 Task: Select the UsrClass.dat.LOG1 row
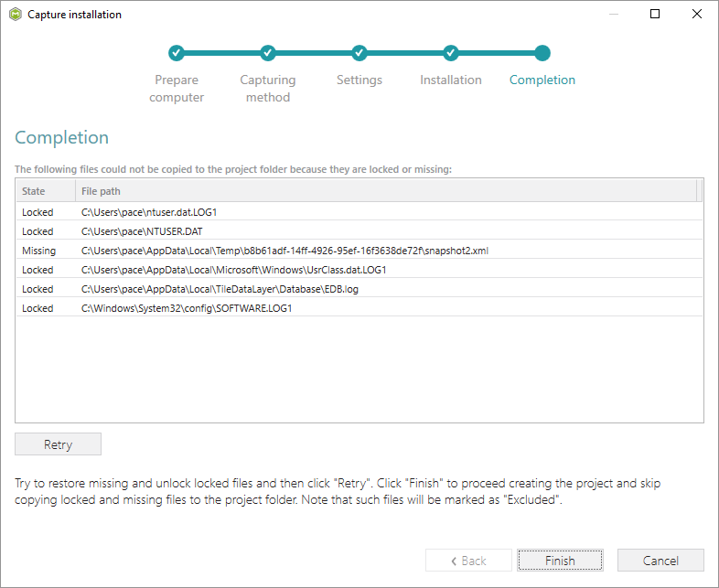[359, 270]
